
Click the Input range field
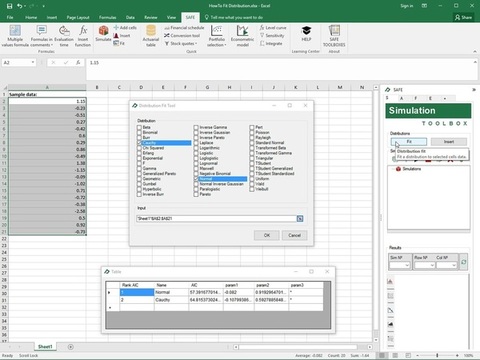point(216,219)
